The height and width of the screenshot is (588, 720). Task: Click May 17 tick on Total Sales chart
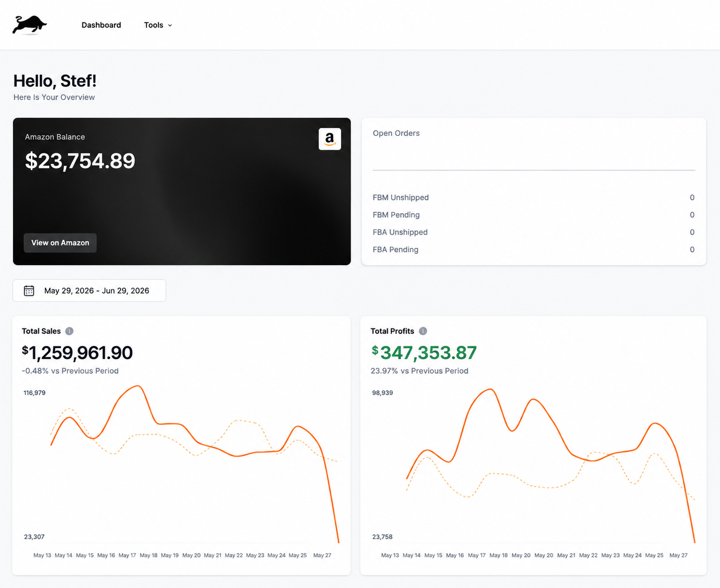tap(127, 555)
